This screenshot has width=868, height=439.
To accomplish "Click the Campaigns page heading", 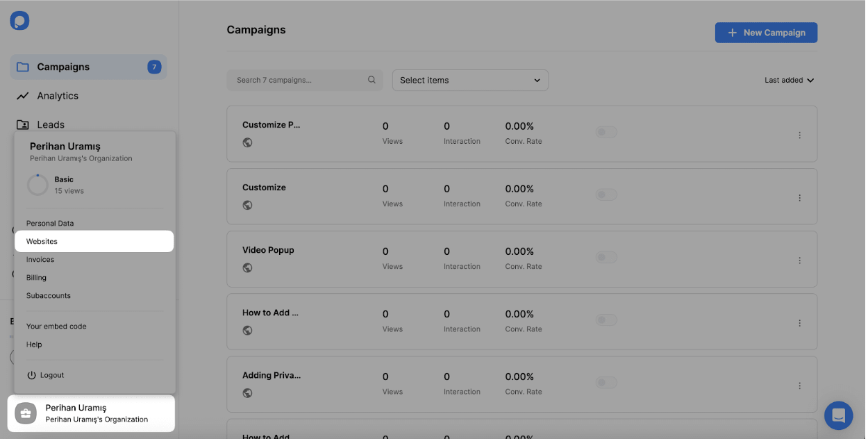I will tap(256, 30).
